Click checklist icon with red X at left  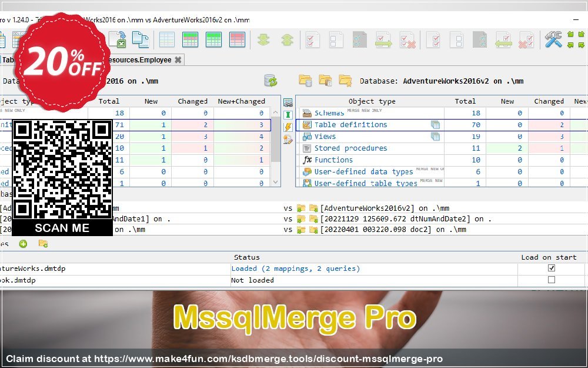526,39
